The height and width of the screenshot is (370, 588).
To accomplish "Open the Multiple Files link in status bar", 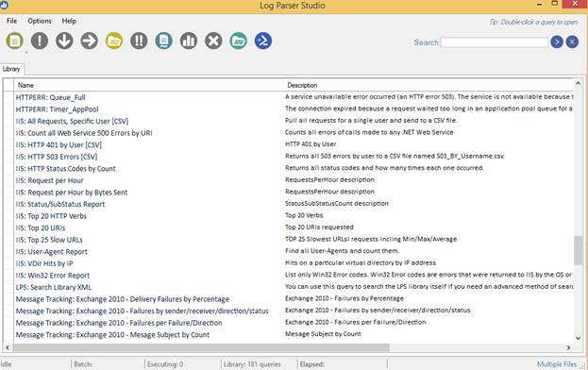I will pos(557,364).
